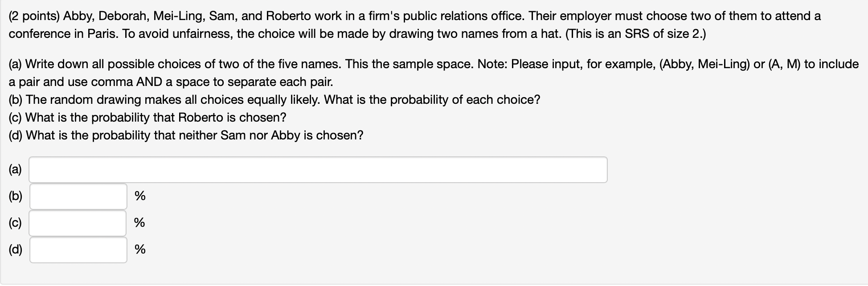Click the % sign after field (b)

140,196
